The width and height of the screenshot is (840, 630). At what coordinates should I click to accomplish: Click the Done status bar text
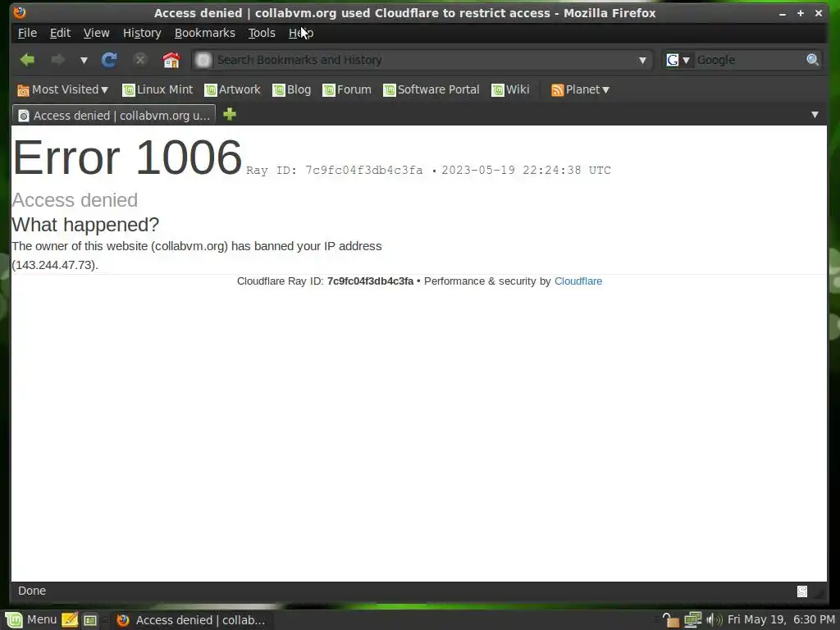(32, 591)
